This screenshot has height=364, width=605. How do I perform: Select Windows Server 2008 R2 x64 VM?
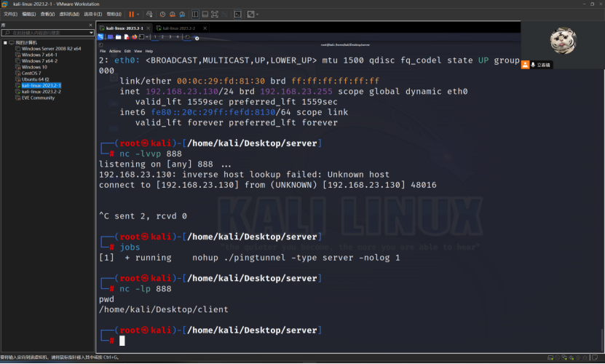tap(51, 49)
